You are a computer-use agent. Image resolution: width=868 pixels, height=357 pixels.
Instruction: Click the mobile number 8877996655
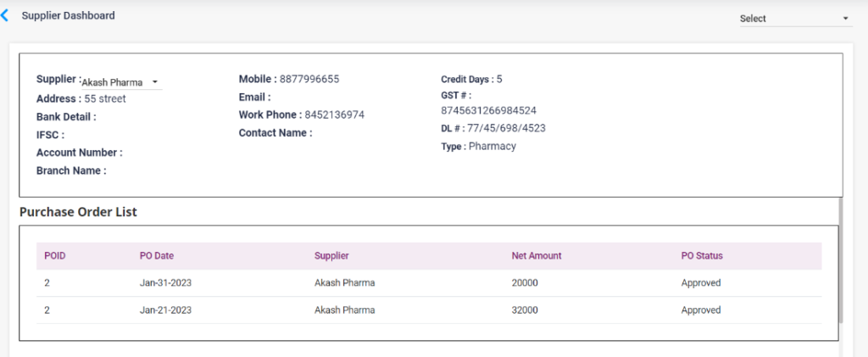(x=309, y=79)
